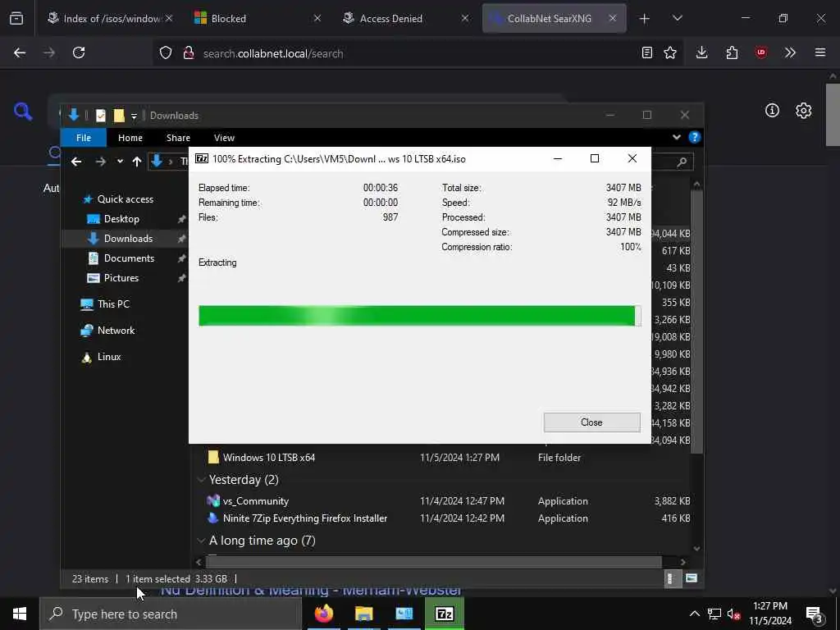
Task: Open recent locations dropdown in Explorer
Action: [120, 162]
